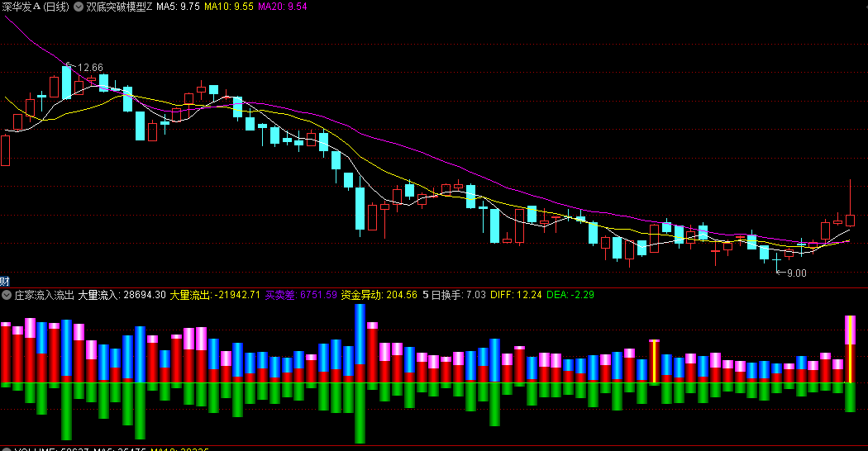Open dropdown beside 庄家流入流出 indicator name
Viewport: 868px width, 451px height.
7,295
